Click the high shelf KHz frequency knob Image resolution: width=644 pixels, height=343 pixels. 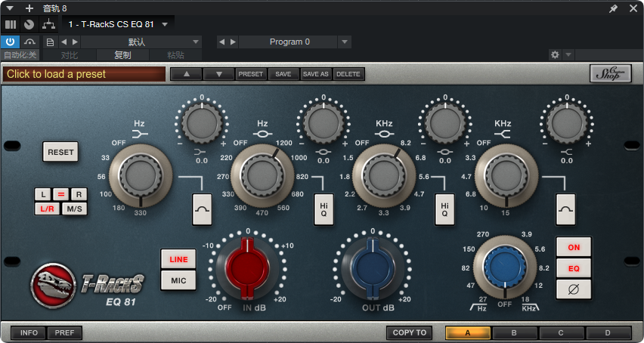pos(506,175)
